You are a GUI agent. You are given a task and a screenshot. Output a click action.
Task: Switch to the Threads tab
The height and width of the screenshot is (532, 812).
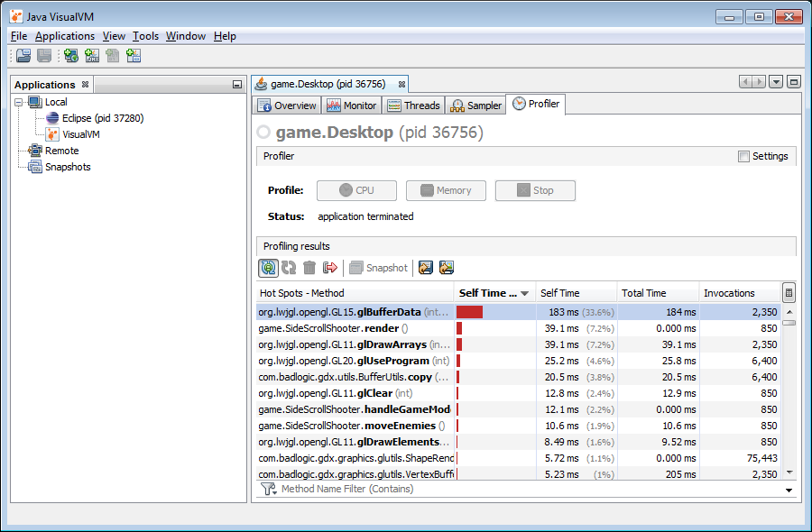point(413,105)
